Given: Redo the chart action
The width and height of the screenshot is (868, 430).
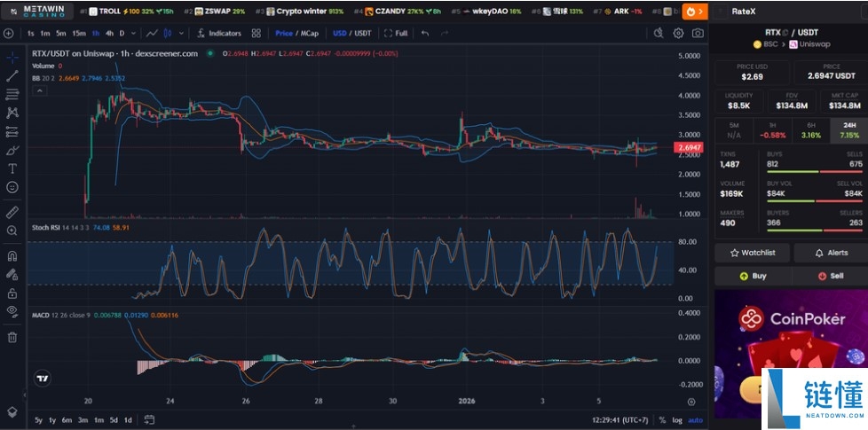Looking at the screenshot, I should (444, 33).
